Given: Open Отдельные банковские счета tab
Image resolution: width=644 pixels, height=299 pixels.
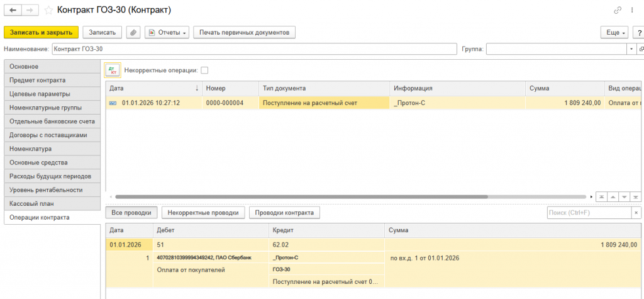Looking at the screenshot, I should 52,121.
